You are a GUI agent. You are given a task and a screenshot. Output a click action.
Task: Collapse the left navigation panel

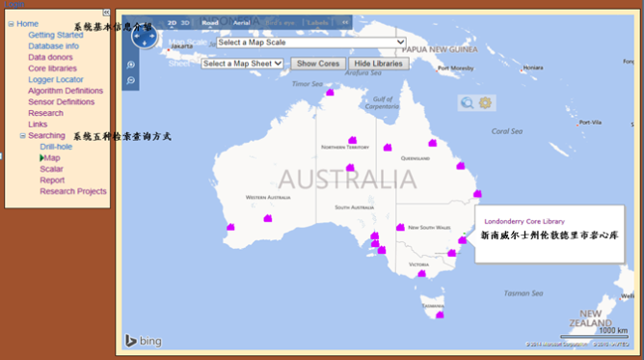click(106, 13)
